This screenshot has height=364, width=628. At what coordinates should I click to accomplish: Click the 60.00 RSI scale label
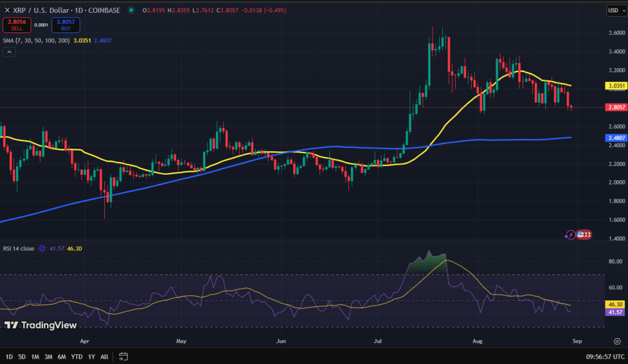(615, 287)
